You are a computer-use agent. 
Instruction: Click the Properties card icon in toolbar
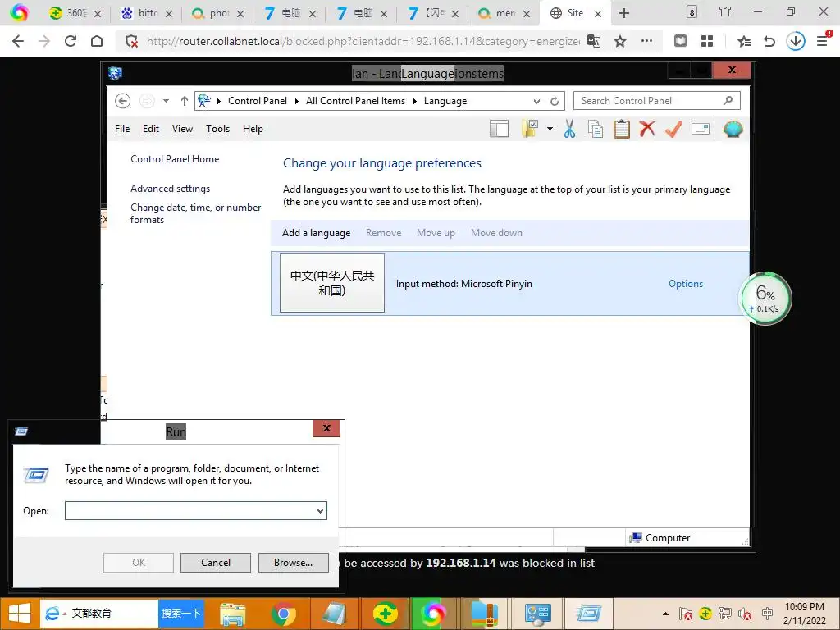point(701,129)
